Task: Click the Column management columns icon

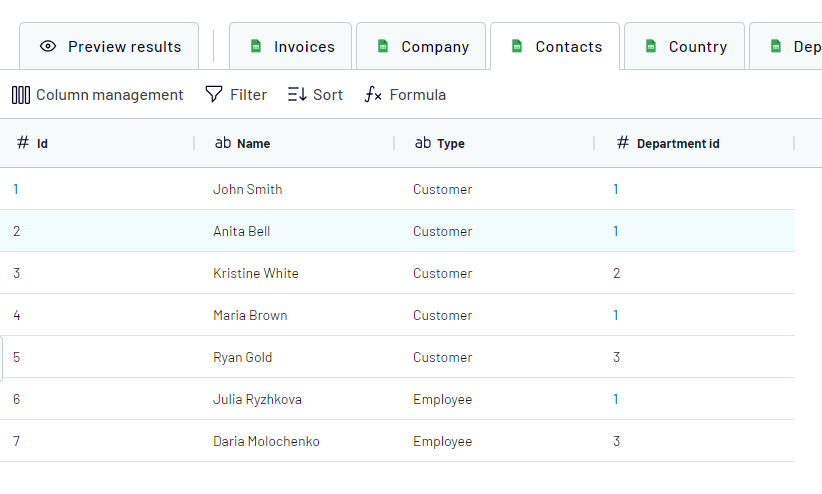Action: [x=21, y=95]
